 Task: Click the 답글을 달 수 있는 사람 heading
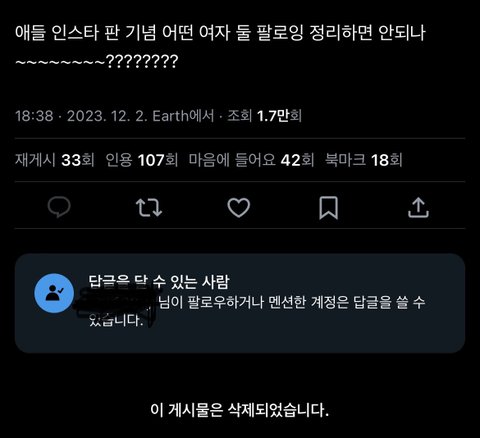pos(159,282)
